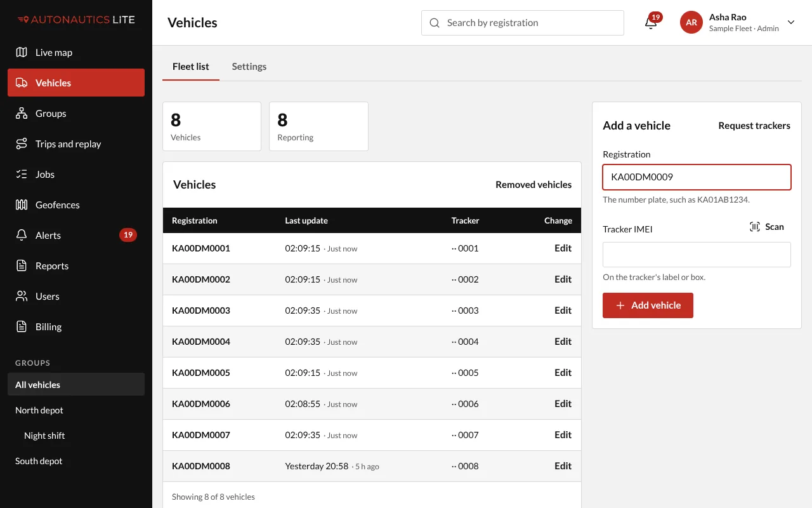Click the Users people icon

[x=22, y=296]
